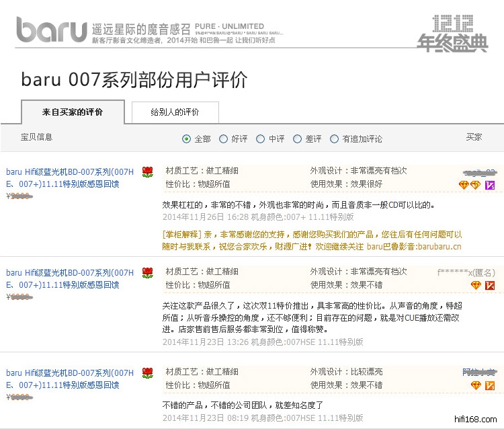Image resolution: width=504 pixels, height=429 pixels.
Task: Switch to the 来自买家的评价 tab
Action: pos(73,112)
